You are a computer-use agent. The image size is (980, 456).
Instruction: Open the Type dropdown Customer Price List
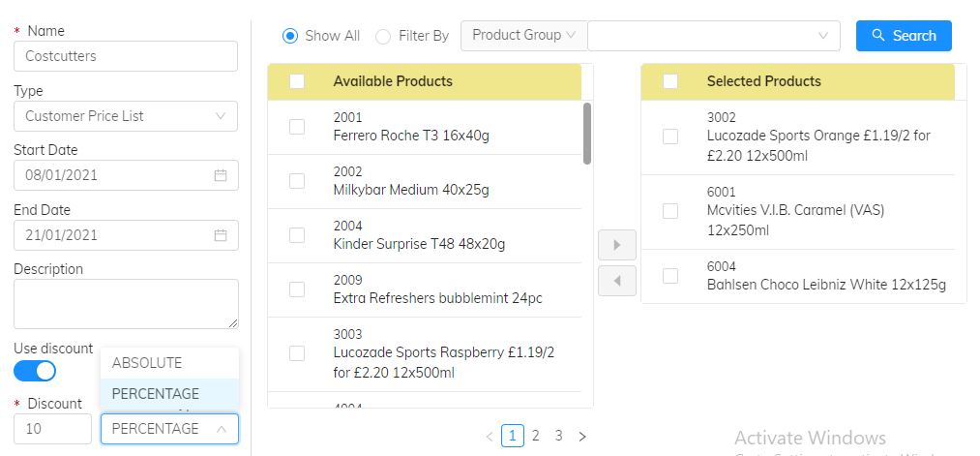tap(125, 116)
